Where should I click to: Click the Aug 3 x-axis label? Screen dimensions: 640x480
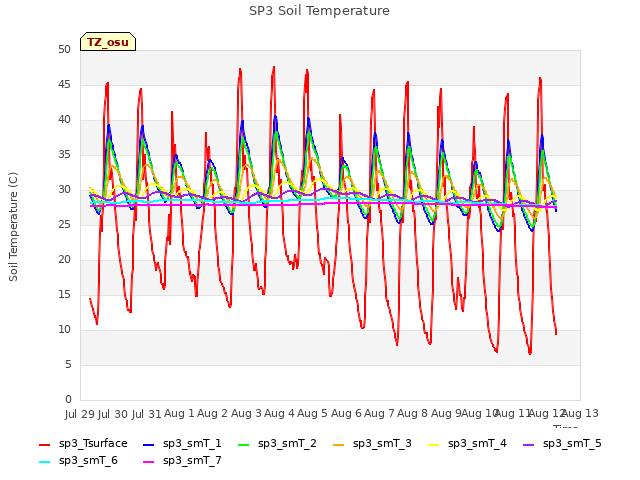tap(246, 414)
